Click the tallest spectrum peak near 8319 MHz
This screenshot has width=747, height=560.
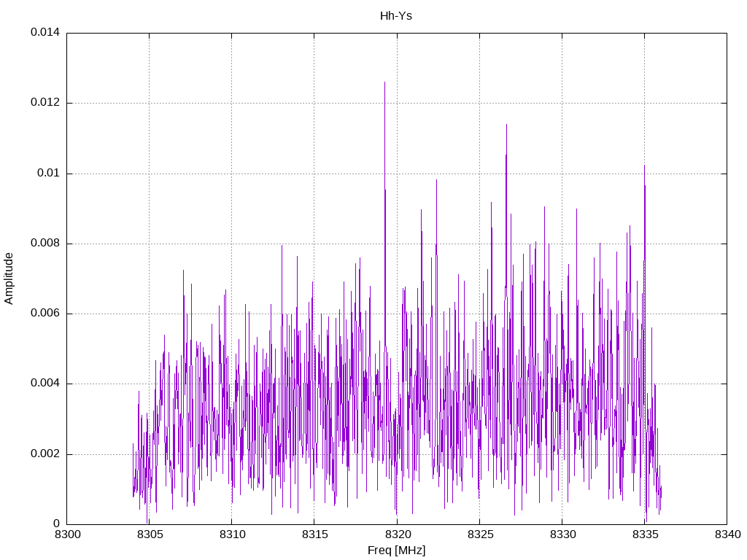[385, 83]
